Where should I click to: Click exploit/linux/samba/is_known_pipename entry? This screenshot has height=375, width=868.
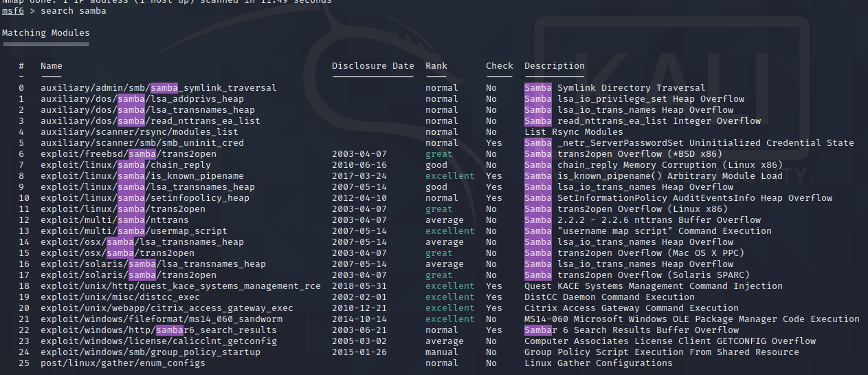click(x=142, y=176)
